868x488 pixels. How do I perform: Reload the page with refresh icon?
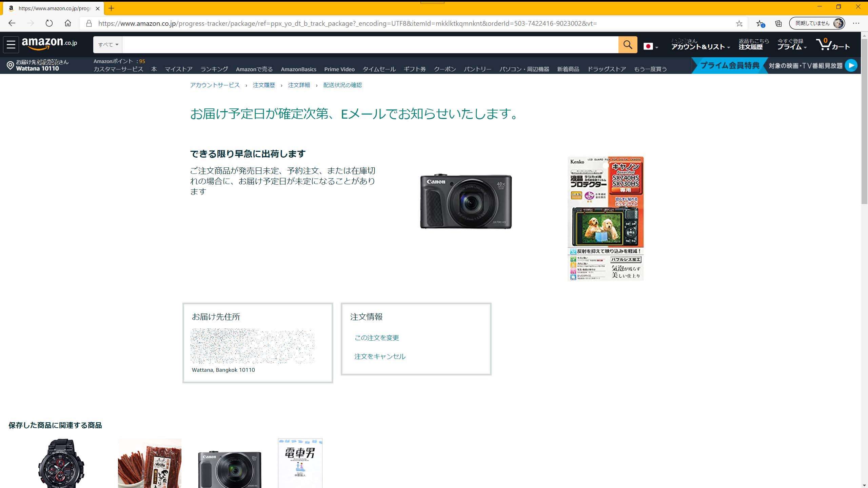click(x=49, y=23)
